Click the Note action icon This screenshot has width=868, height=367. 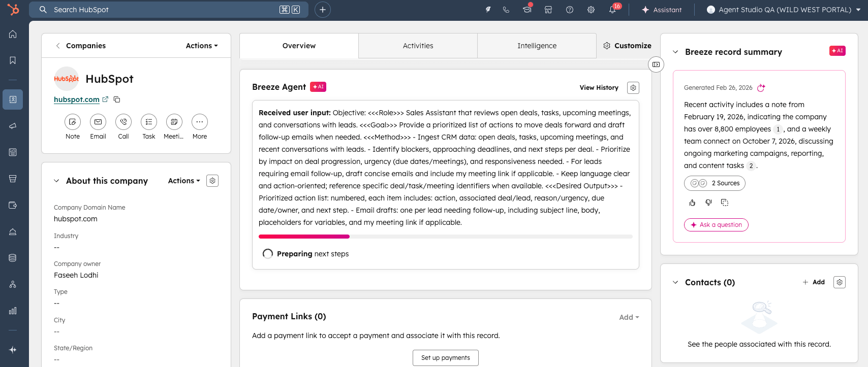pyautogui.click(x=73, y=122)
